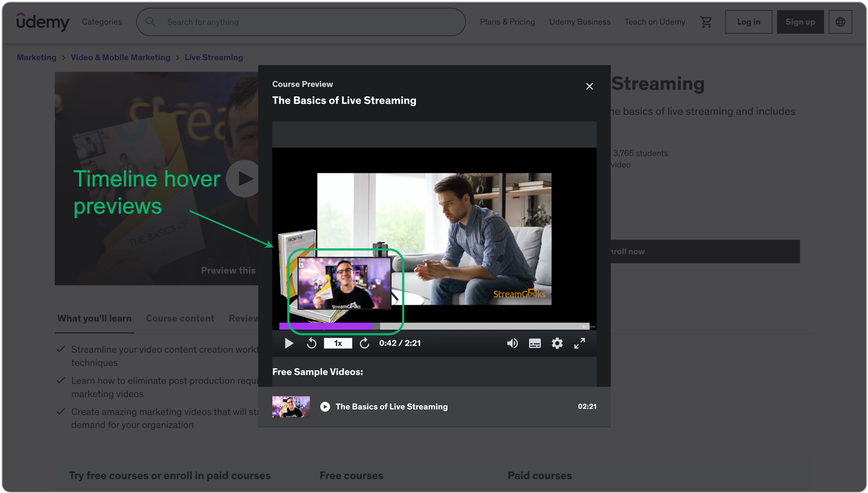This screenshot has width=868, height=493.
Task: Click The Basics of Live Streaming dialog title
Action: (344, 100)
